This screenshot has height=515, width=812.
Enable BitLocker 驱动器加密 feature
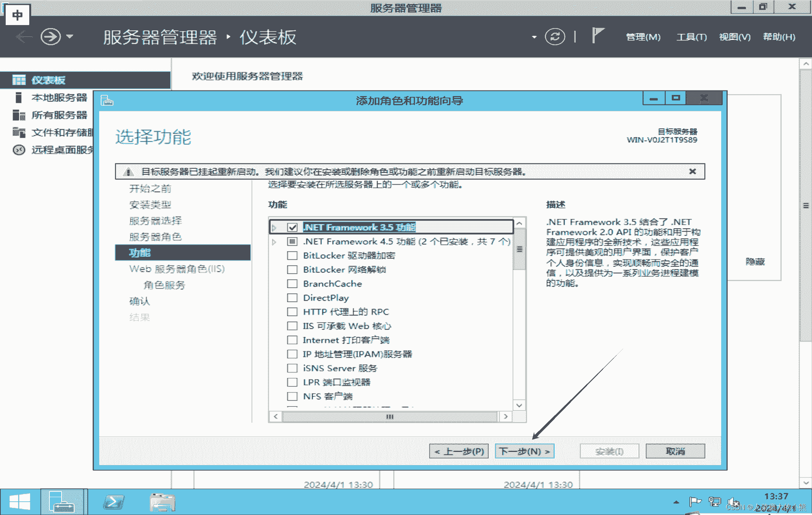(292, 256)
